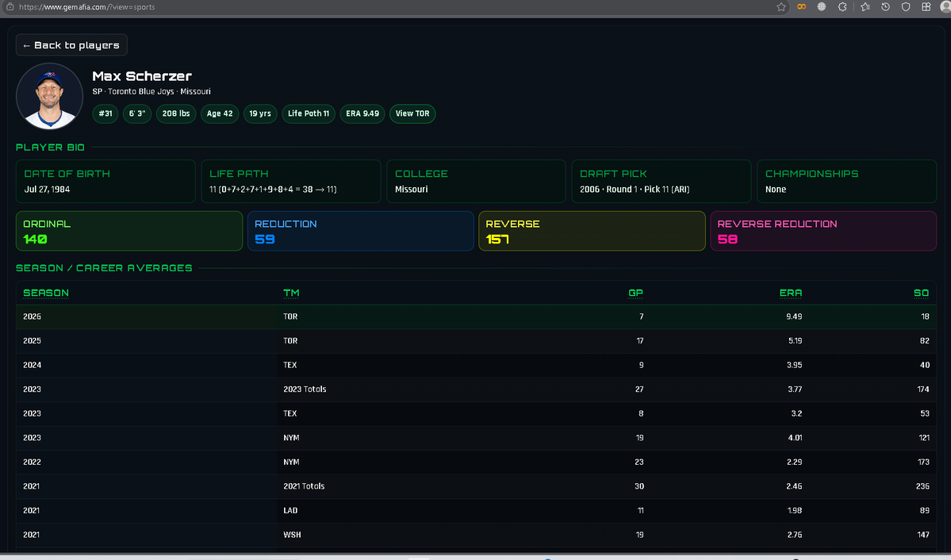Select the Reverse Reduction 58 card
This screenshot has height=560, width=951.
[x=823, y=231]
